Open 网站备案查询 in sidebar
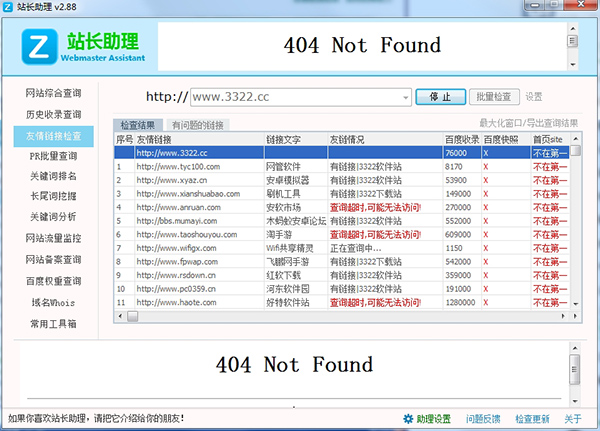 tap(54, 260)
